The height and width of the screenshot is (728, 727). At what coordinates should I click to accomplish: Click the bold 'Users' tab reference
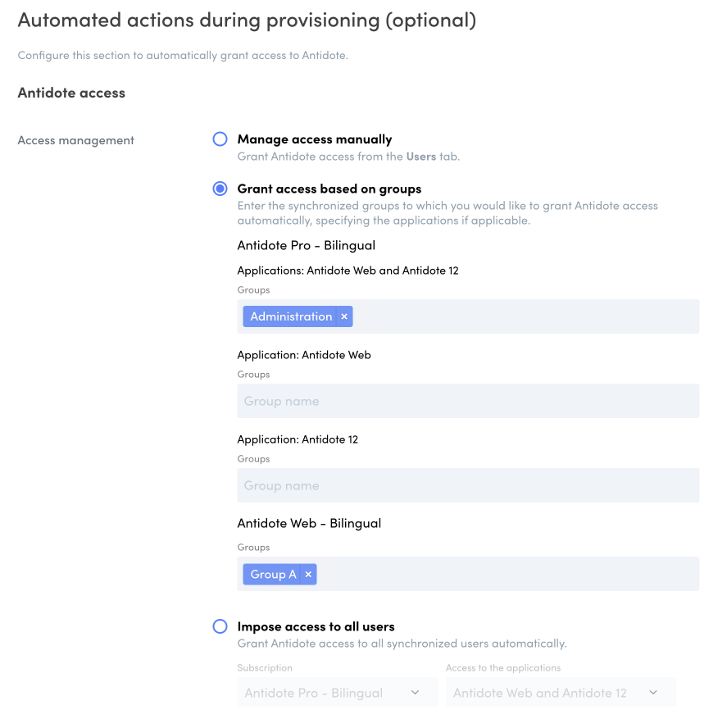421,157
